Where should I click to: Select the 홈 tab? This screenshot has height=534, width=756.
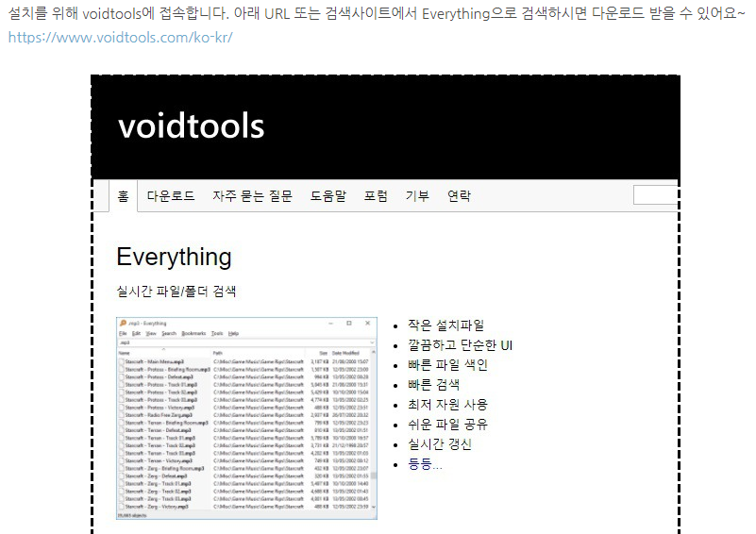click(x=124, y=196)
